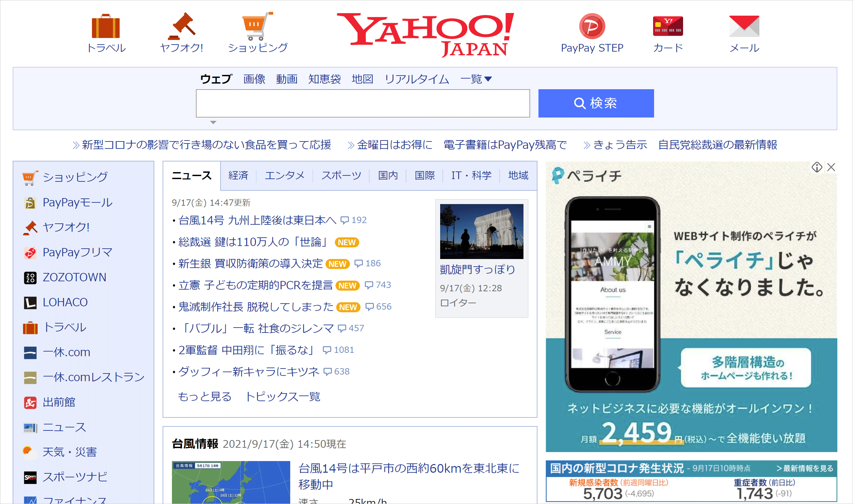
Task: Expand the arrow below the search box
Action: click(213, 122)
